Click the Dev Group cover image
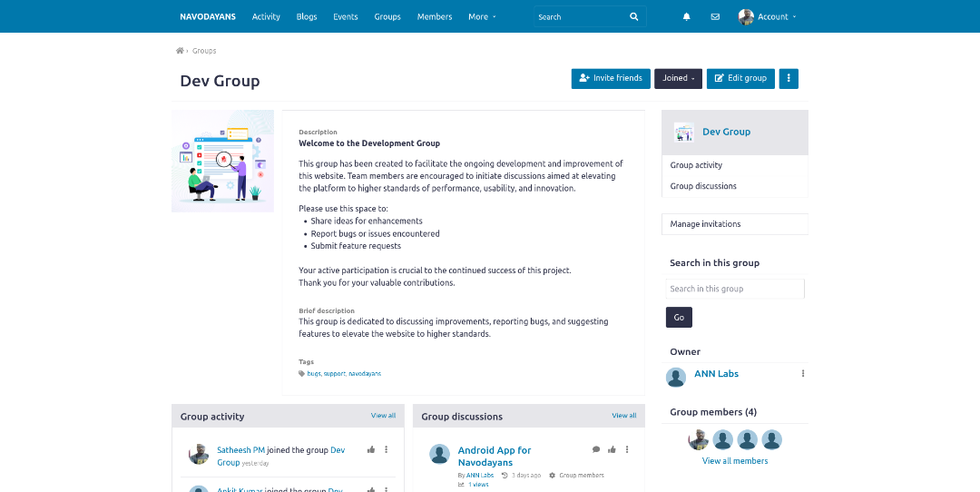The image size is (980, 492). [222, 161]
